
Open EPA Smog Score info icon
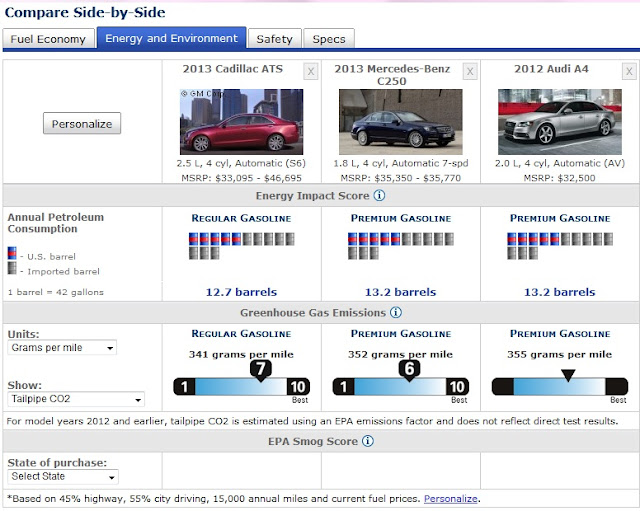coord(368,441)
